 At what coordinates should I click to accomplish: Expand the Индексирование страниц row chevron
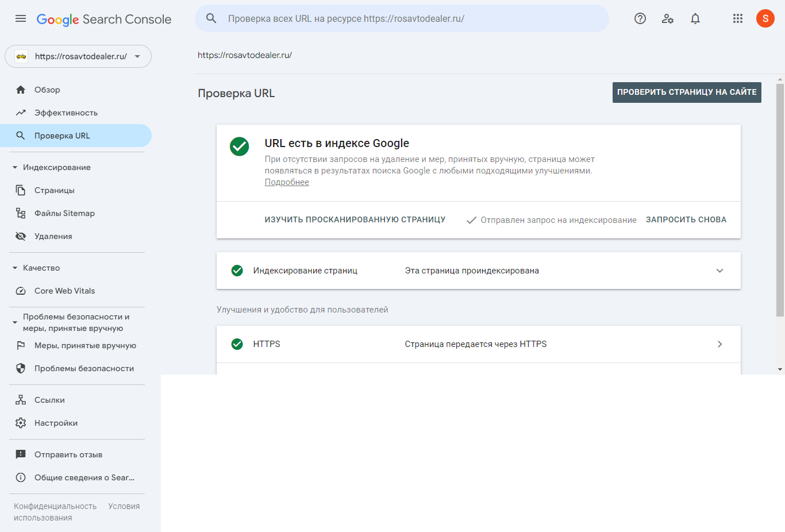point(719,271)
